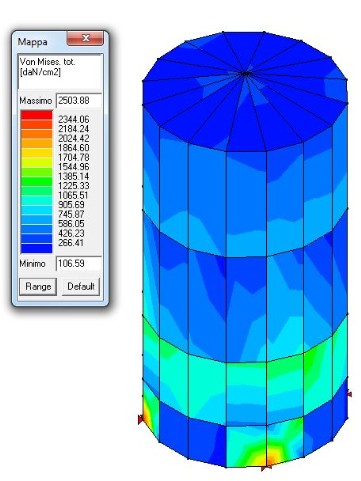Pick the green swatch beside 1225.33
Image resolution: width=361 pixels, height=481 pixels.
[x=36, y=182]
